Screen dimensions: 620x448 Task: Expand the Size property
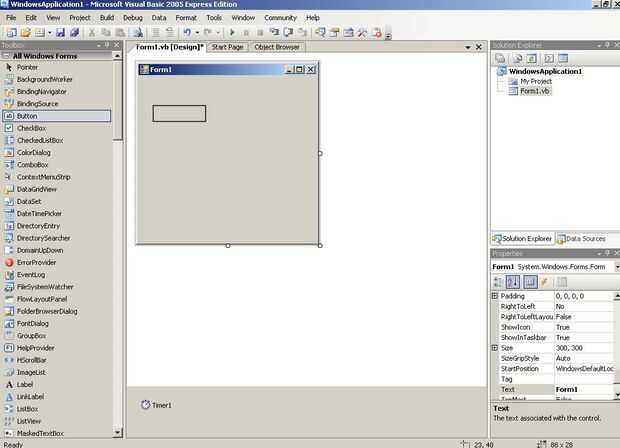[x=495, y=348]
